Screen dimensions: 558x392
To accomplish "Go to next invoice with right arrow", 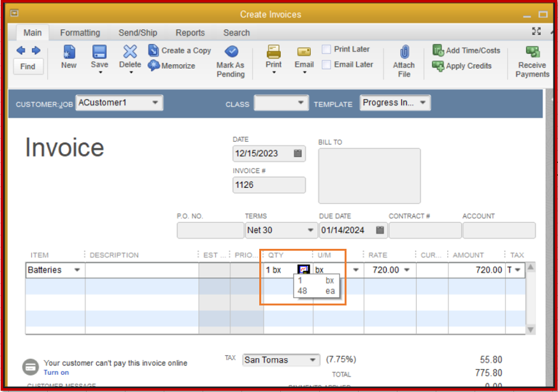I will (36, 50).
